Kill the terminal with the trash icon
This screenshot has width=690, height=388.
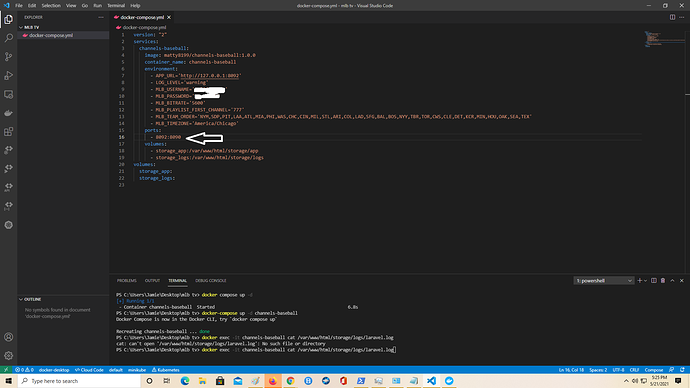coord(663,281)
